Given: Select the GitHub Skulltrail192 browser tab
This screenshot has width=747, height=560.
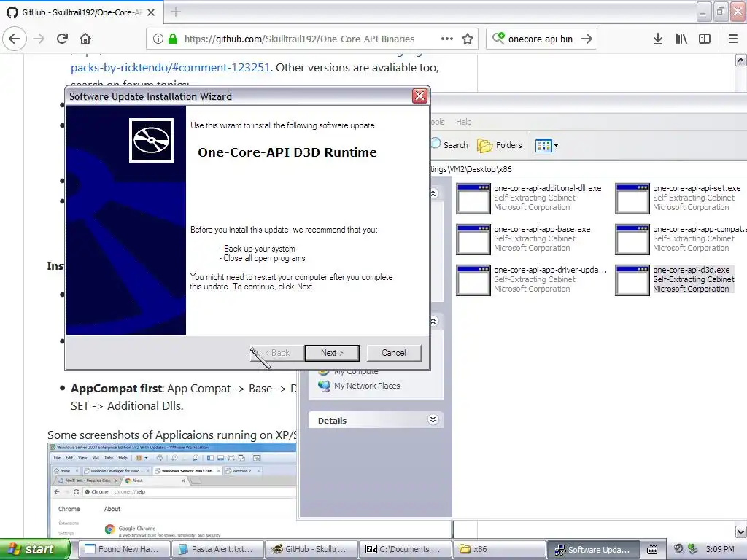Looking at the screenshot, I should pyautogui.click(x=82, y=12).
